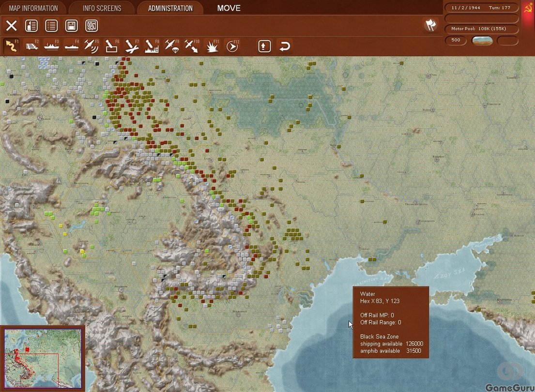Click the curved undo arrow icon
This screenshot has width=535, height=392.
pyautogui.click(x=285, y=46)
